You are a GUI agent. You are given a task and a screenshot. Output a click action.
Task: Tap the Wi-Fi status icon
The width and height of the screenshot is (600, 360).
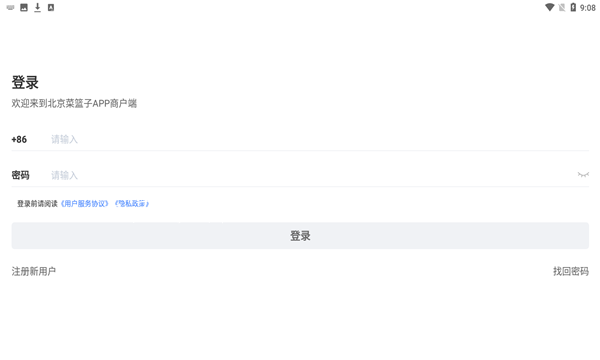coord(549,7)
